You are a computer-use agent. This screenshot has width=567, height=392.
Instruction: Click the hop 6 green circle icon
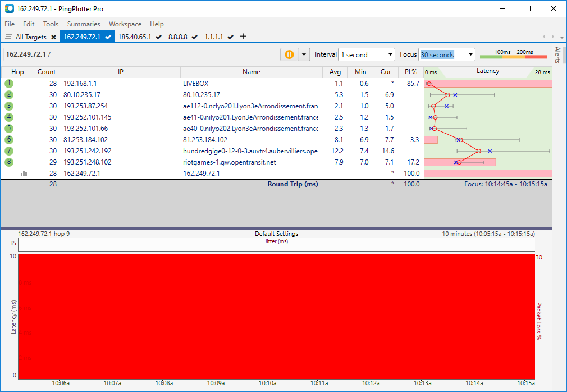click(x=9, y=140)
